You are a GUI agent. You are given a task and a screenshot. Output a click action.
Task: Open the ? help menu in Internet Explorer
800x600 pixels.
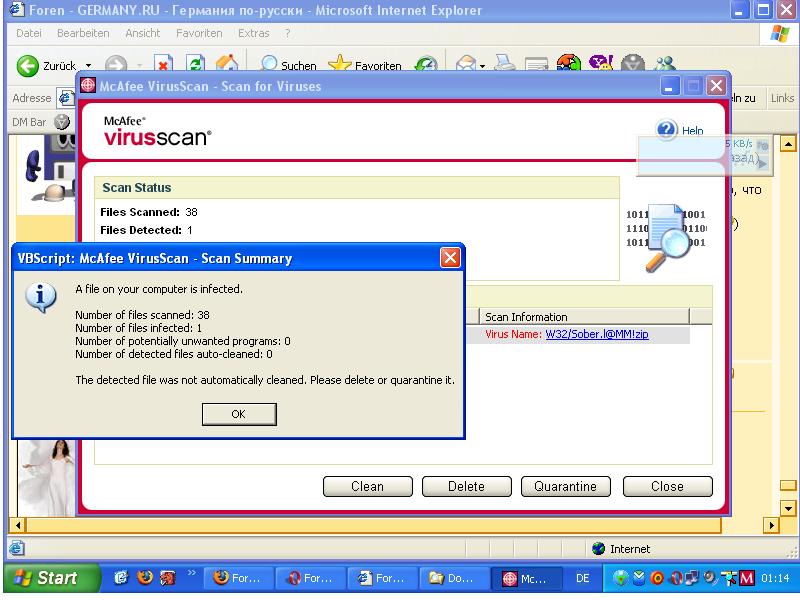tap(288, 33)
